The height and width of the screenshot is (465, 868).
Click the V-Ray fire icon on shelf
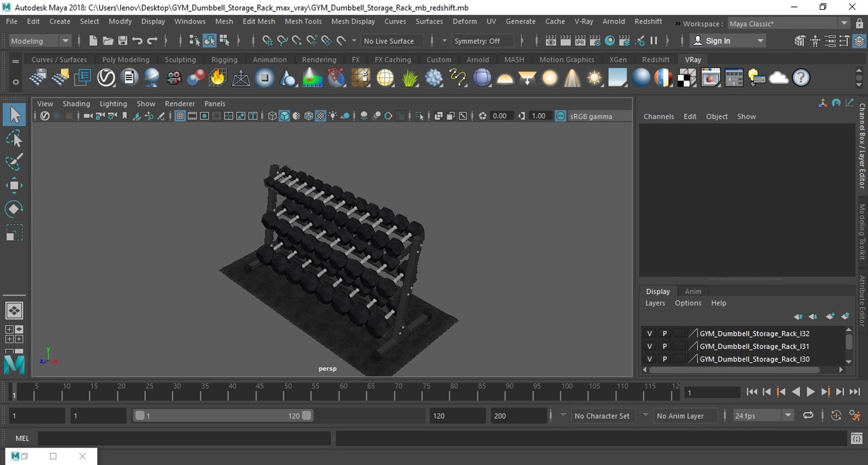click(217, 78)
